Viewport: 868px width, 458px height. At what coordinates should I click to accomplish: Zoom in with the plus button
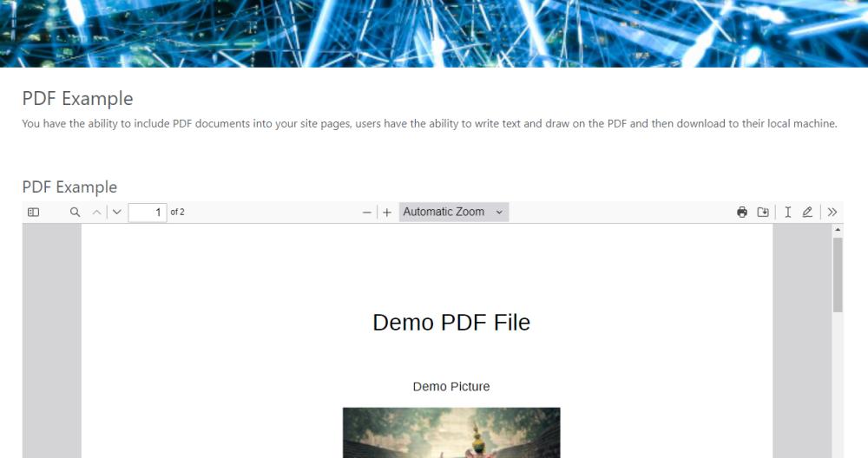coord(387,213)
